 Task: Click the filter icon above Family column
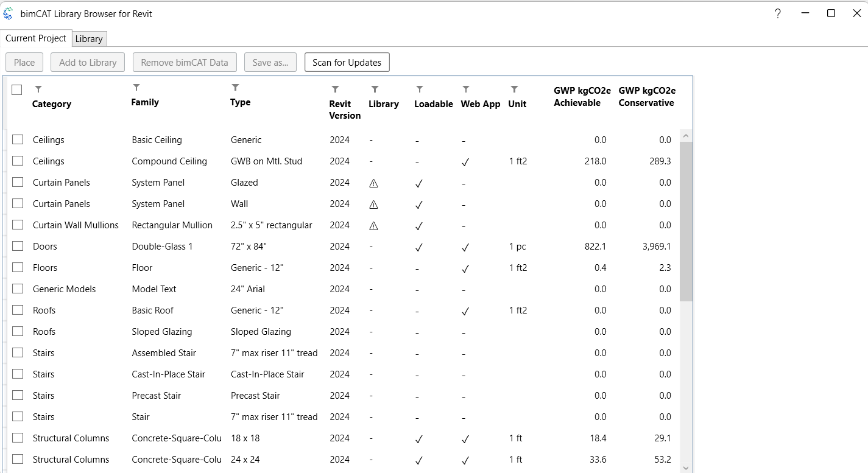point(136,88)
